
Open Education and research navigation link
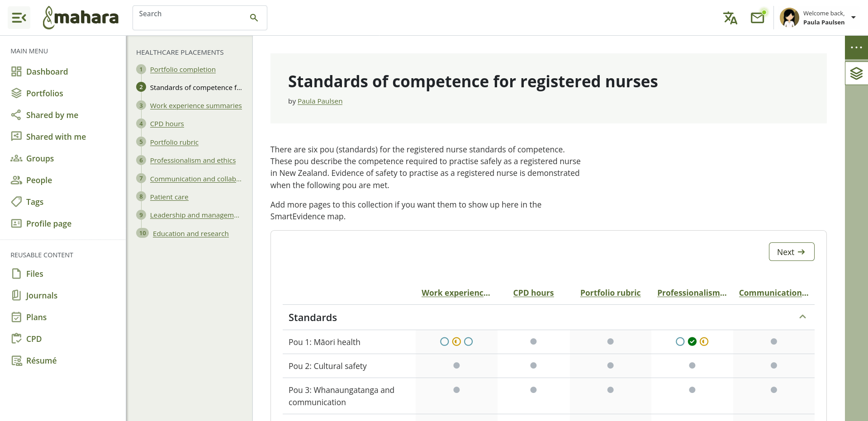[x=191, y=233]
